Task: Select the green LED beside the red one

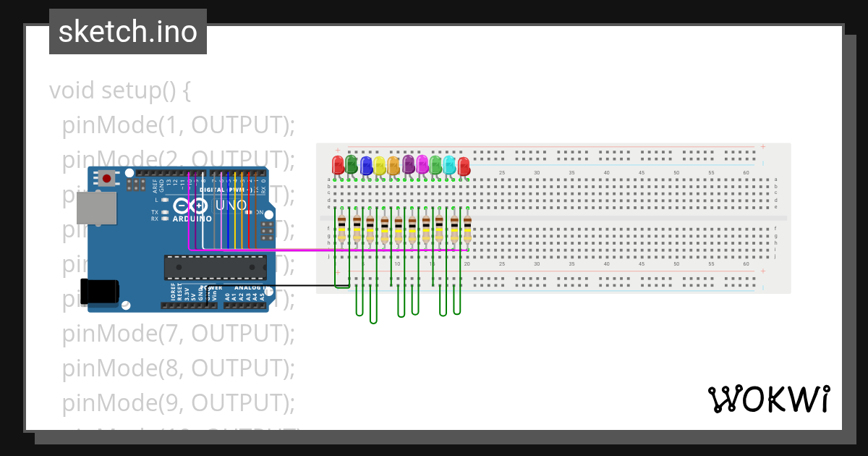Action: (351, 165)
